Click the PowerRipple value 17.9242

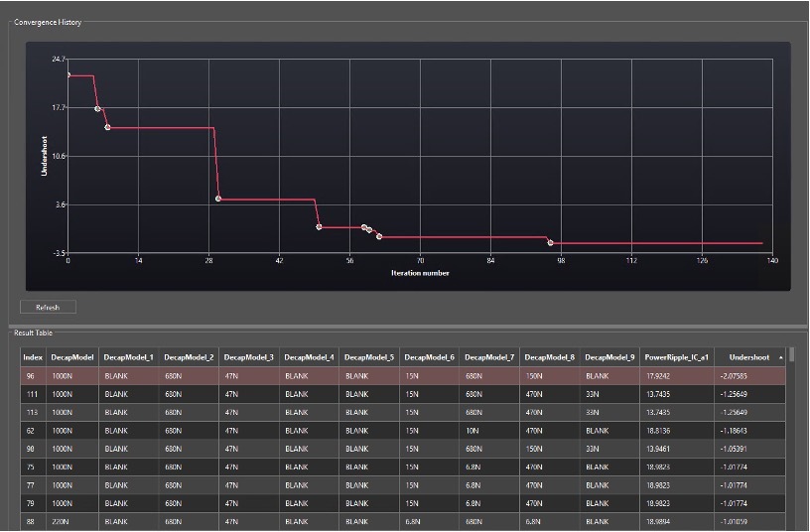click(657, 376)
